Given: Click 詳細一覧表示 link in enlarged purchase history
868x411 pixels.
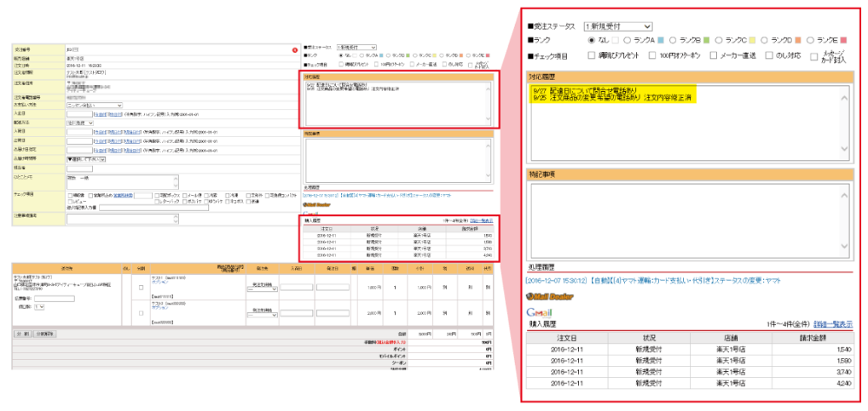Looking at the screenshot, I should click(833, 323).
